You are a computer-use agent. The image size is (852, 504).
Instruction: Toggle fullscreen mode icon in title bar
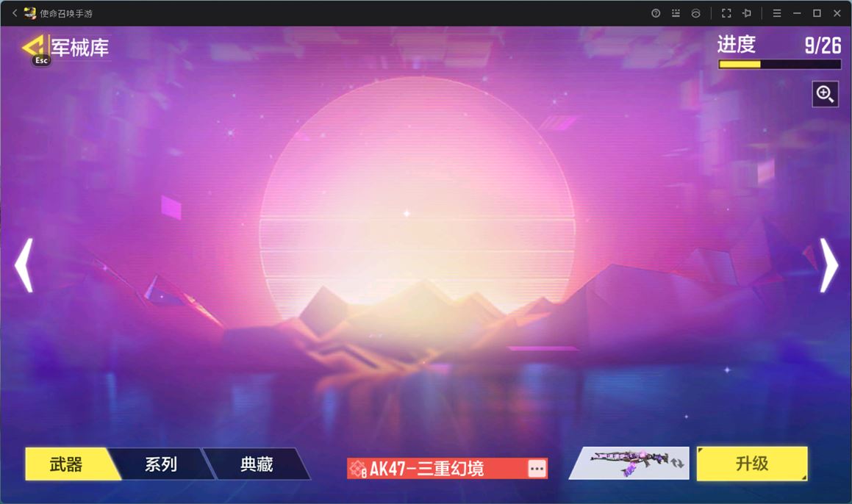pyautogui.click(x=726, y=13)
